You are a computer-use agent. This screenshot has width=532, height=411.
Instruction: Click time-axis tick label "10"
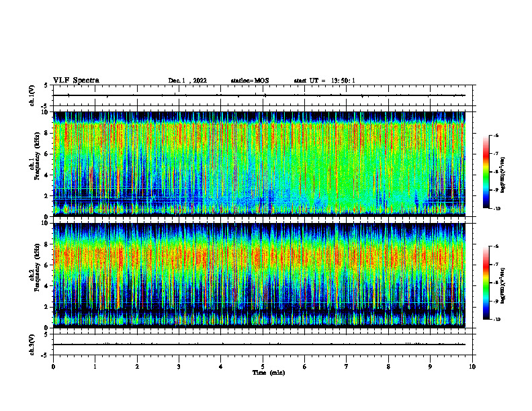[472, 367]
